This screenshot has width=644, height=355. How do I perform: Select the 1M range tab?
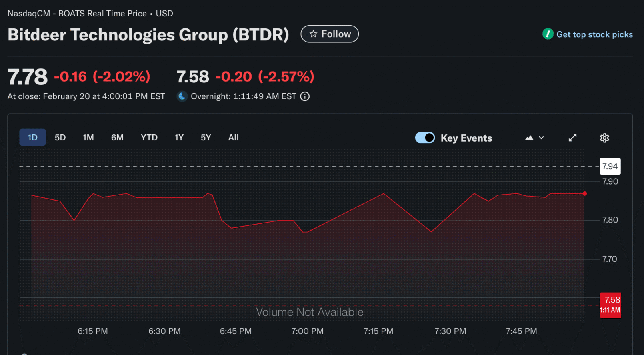88,138
